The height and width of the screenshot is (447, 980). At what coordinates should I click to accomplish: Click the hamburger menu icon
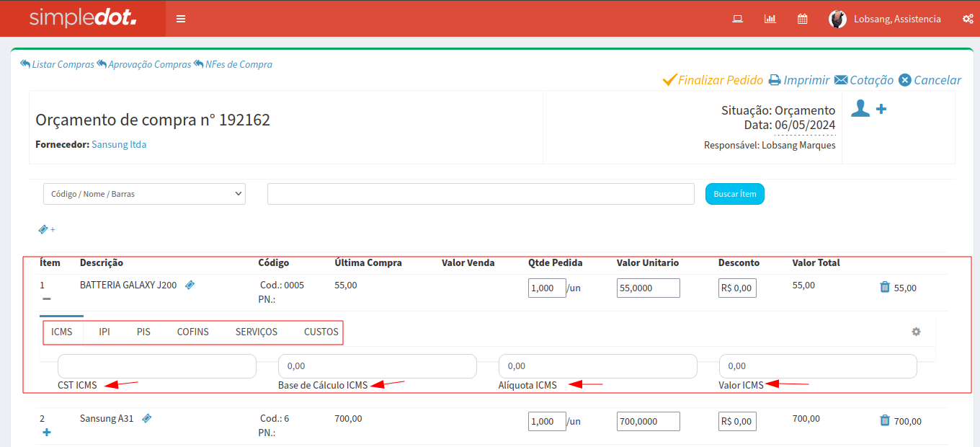[181, 19]
